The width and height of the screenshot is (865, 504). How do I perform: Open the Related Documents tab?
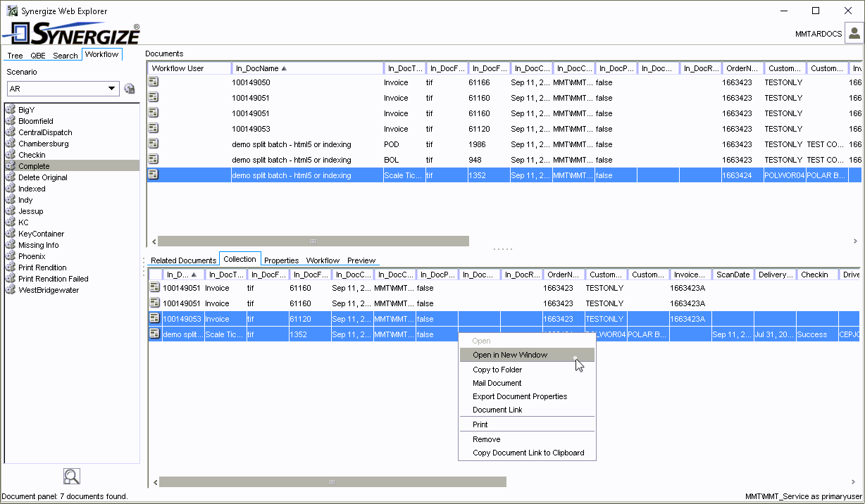(x=183, y=260)
